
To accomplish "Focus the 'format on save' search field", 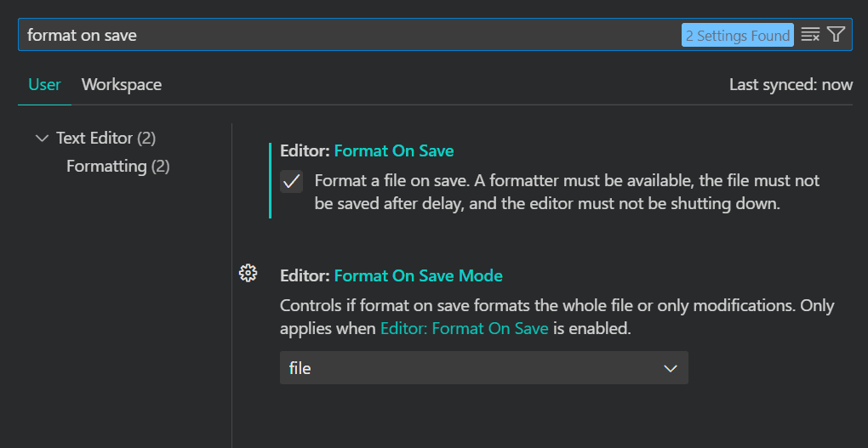I will [x=340, y=35].
